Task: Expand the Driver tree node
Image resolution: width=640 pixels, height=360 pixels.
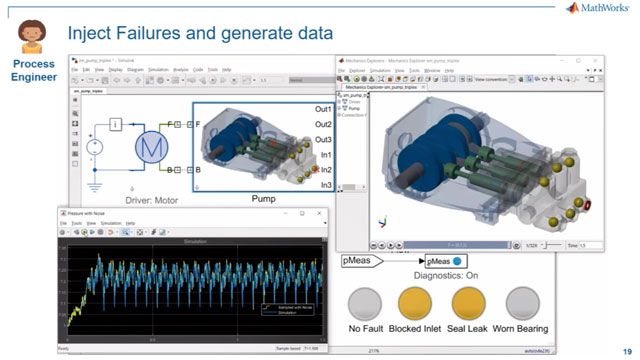Action: (339, 102)
